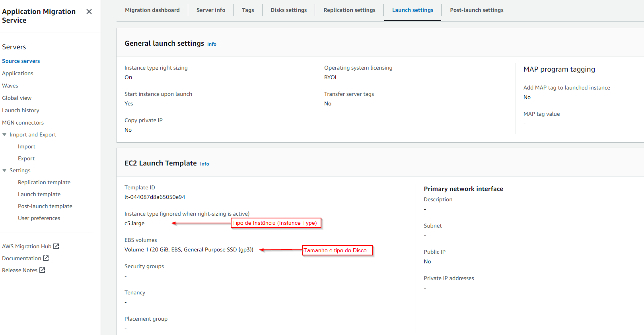Open the Server info tab
Image resolution: width=644 pixels, height=335 pixels.
pos(210,10)
